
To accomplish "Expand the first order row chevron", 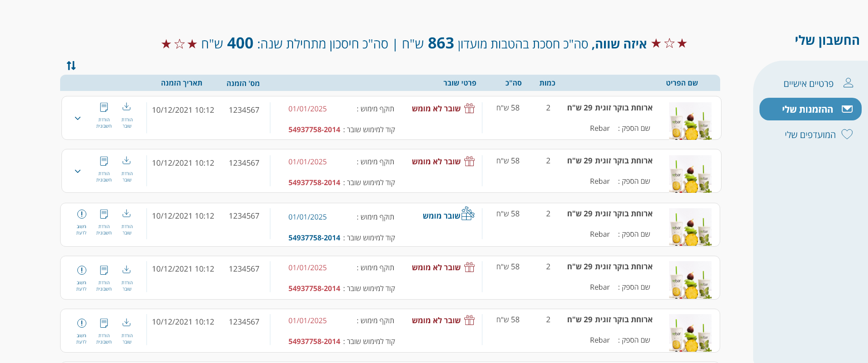I will tap(78, 118).
